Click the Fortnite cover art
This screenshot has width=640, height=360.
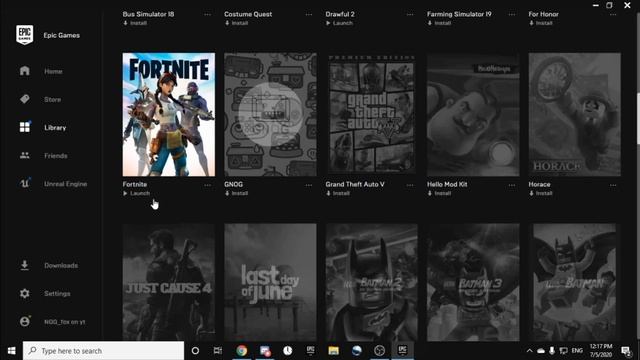pos(169,114)
